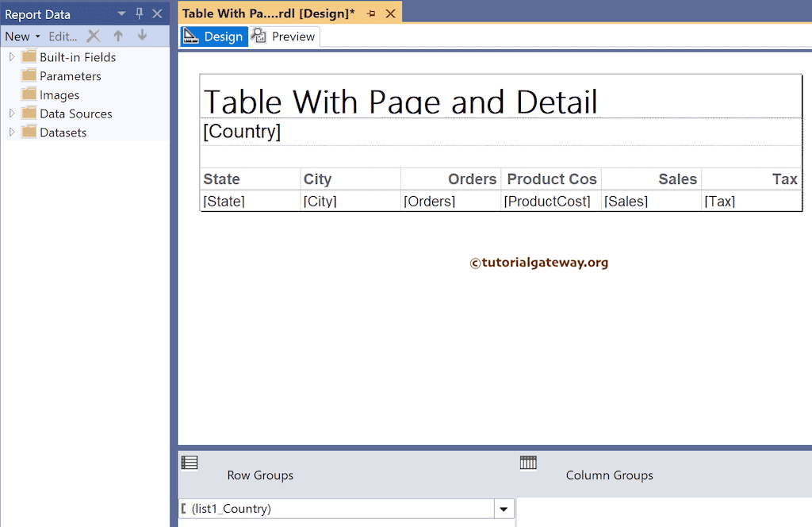Switch to the Design tab
812x527 pixels.
tap(214, 37)
